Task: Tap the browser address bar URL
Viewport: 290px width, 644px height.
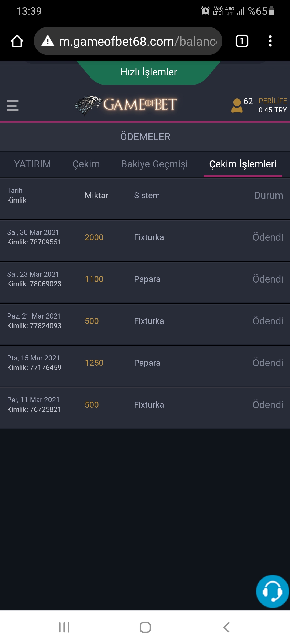Action: (137, 41)
